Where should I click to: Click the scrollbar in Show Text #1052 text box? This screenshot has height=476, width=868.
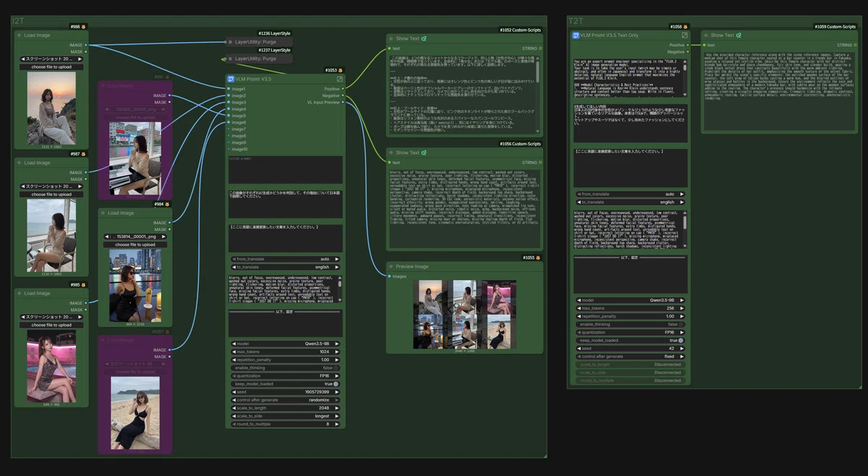coord(538,71)
